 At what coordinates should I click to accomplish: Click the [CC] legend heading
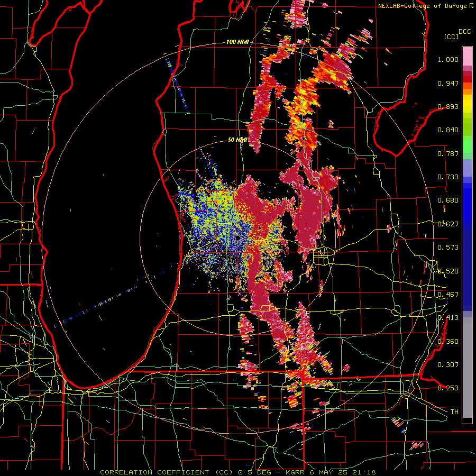tap(451, 36)
